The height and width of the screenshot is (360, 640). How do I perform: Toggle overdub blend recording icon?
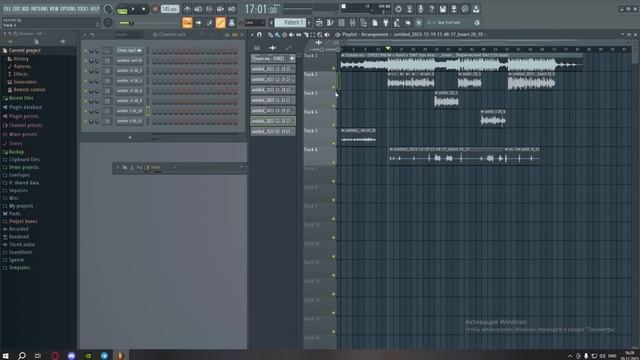coord(220,9)
